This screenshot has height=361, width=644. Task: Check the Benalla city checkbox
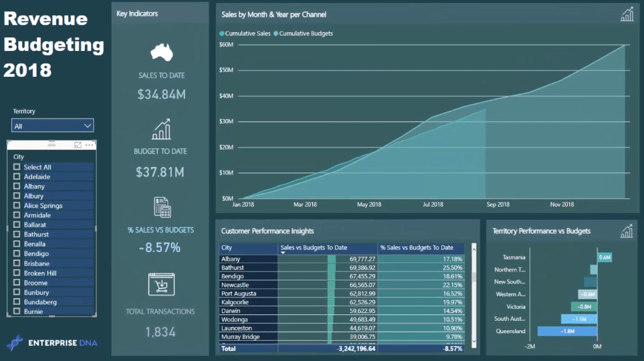click(x=17, y=244)
